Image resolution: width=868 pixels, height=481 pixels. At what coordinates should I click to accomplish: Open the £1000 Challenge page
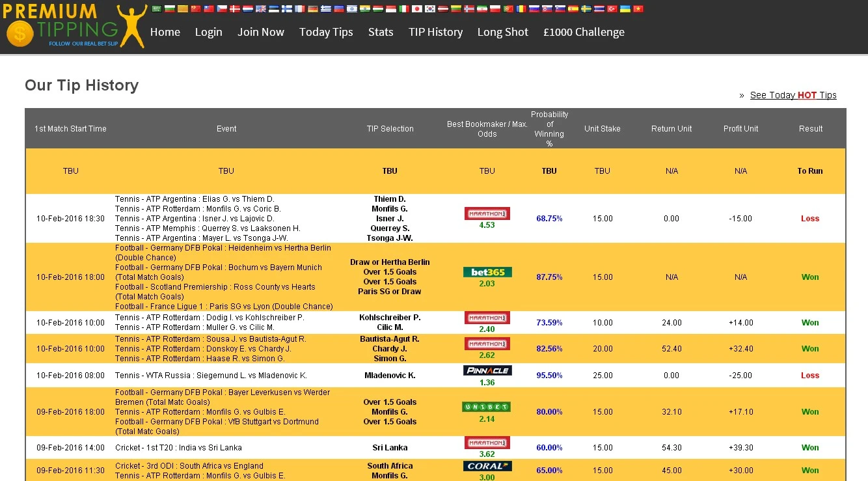click(x=584, y=32)
